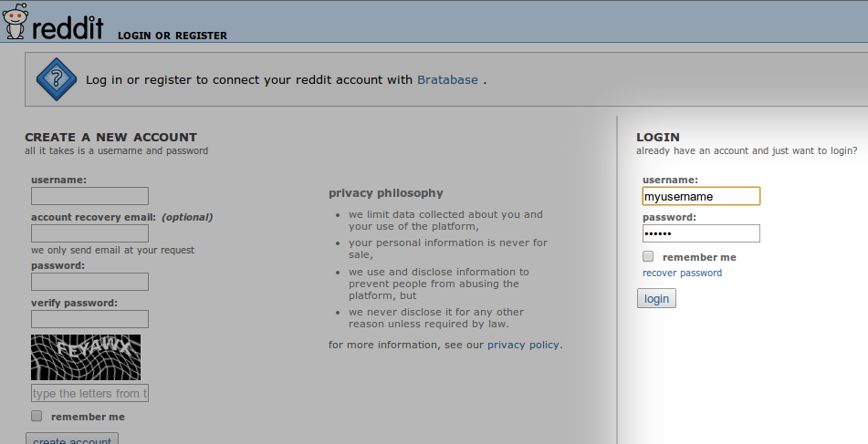Click the FEYAWX captcha image
The height and width of the screenshot is (444, 868).
[86, 357]
